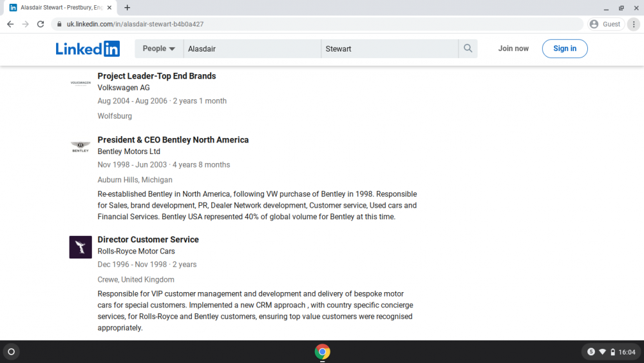644x363 pixels.
Task: Close the Alasdair Stewart tab
Action: 109,7
